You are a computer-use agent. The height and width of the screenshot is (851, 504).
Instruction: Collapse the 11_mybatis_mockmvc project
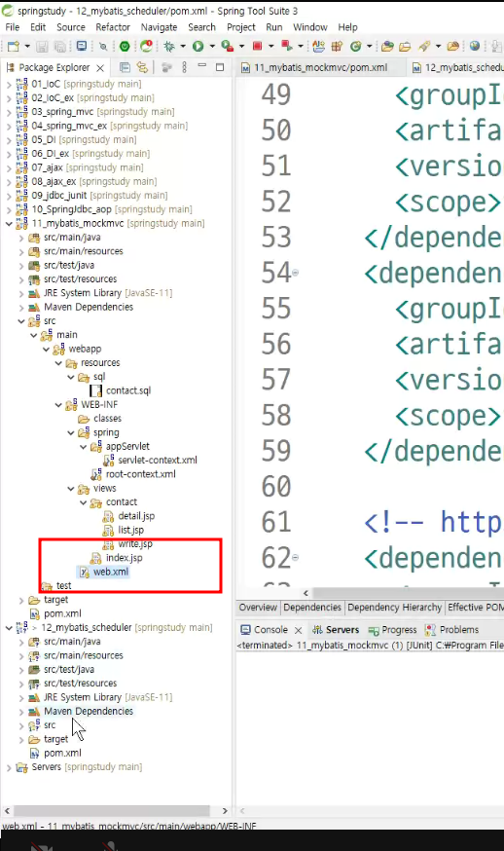click(x=9, y=224)
